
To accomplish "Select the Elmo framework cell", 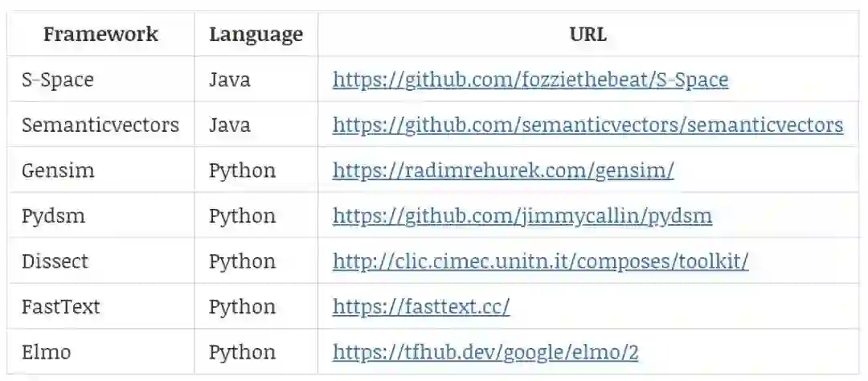I will [47, 352].
